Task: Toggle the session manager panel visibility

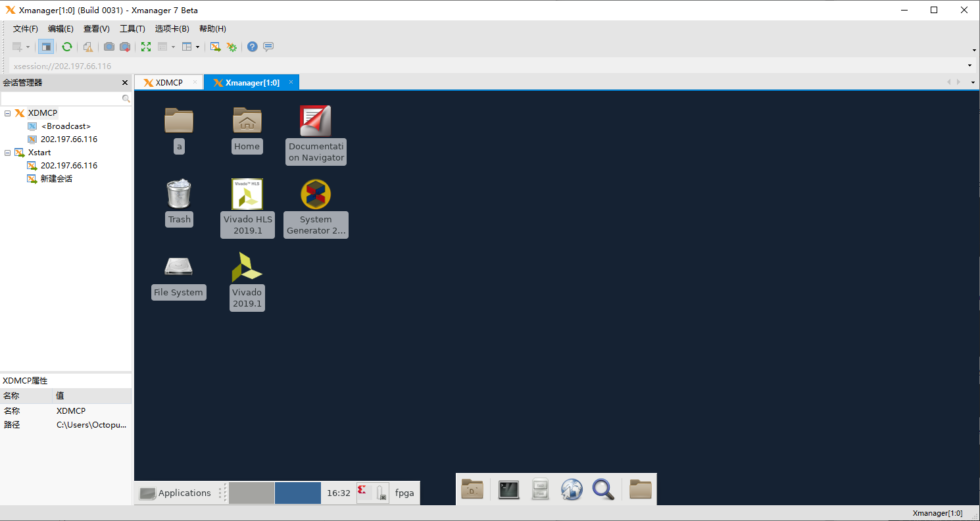Action: [45, 47]
